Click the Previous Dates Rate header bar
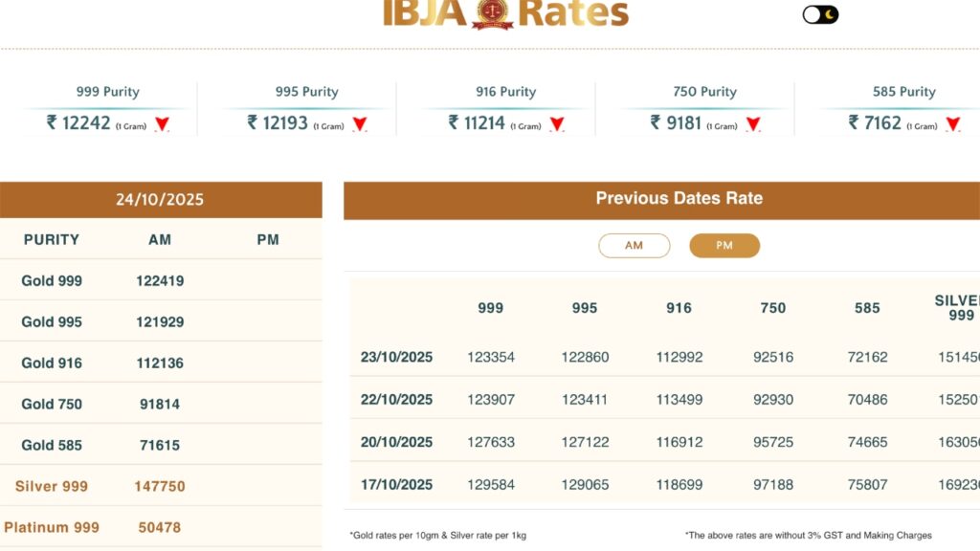980x551 pixels. coord(679,198)
